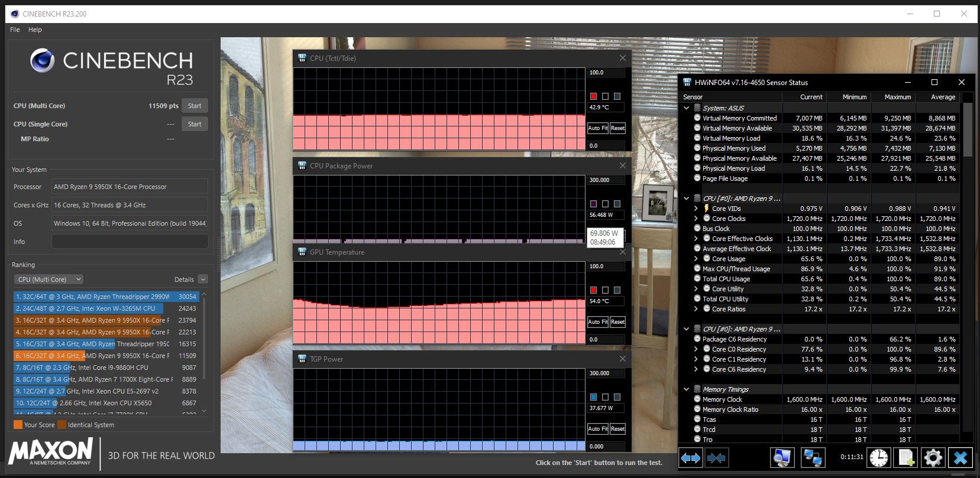Click the TGP Power window icon
Screen dimensions: 980x478
click(302, 359)
